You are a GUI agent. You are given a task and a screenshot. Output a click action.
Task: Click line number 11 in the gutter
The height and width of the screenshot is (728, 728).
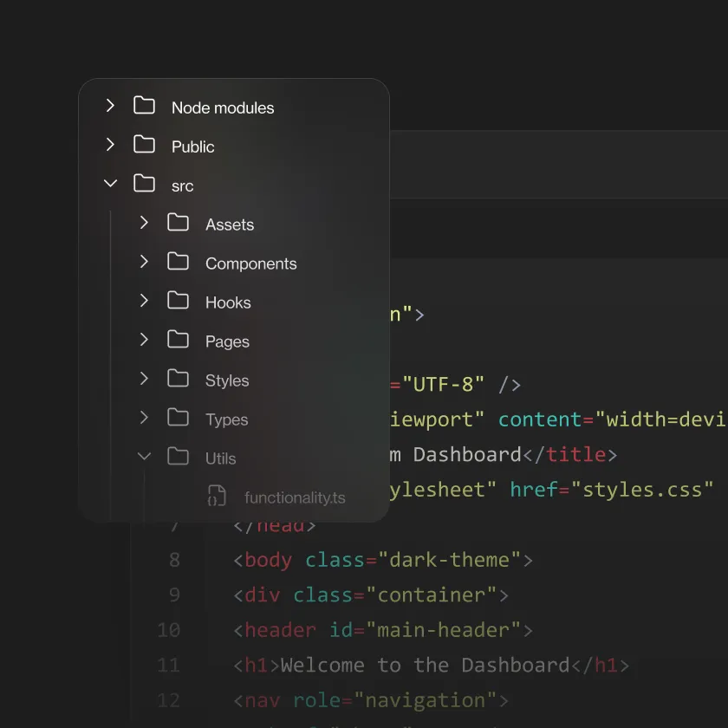tap(168, 666)
